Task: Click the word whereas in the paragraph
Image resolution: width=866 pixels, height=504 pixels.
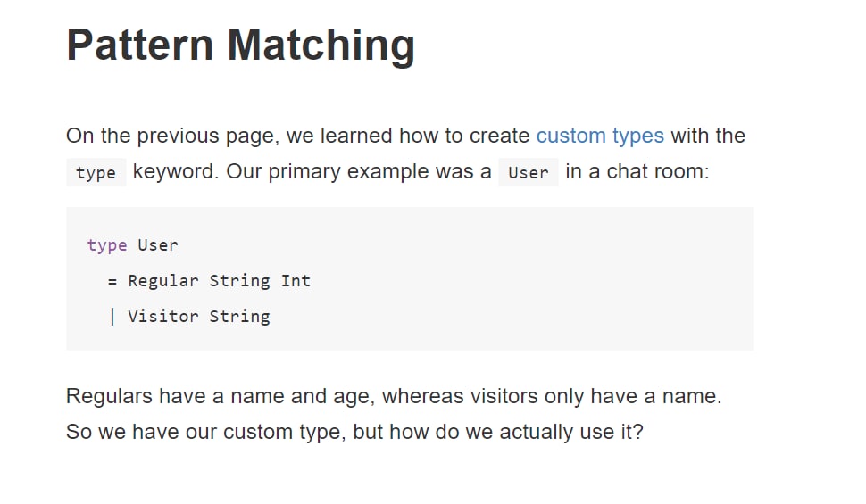Action: (422, 396)
